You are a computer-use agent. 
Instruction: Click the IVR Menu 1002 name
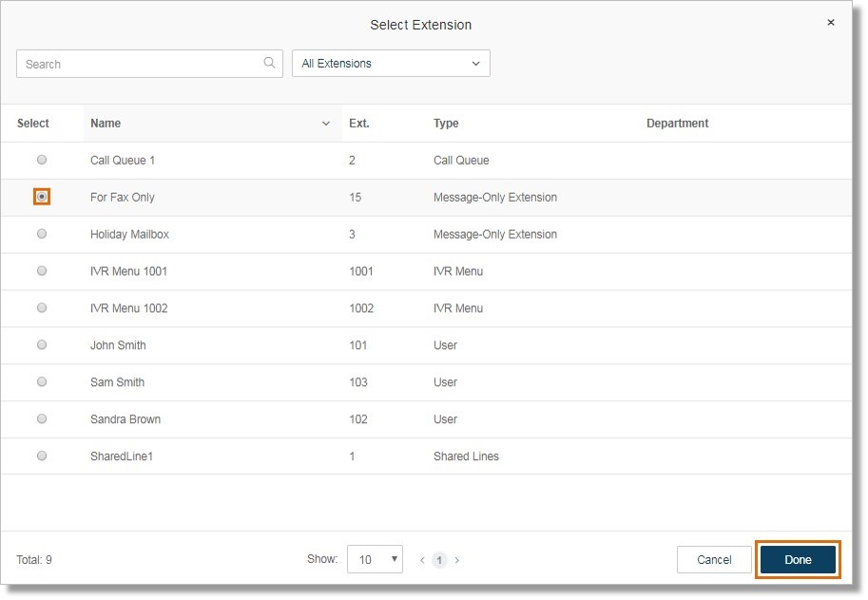(129, 308)
